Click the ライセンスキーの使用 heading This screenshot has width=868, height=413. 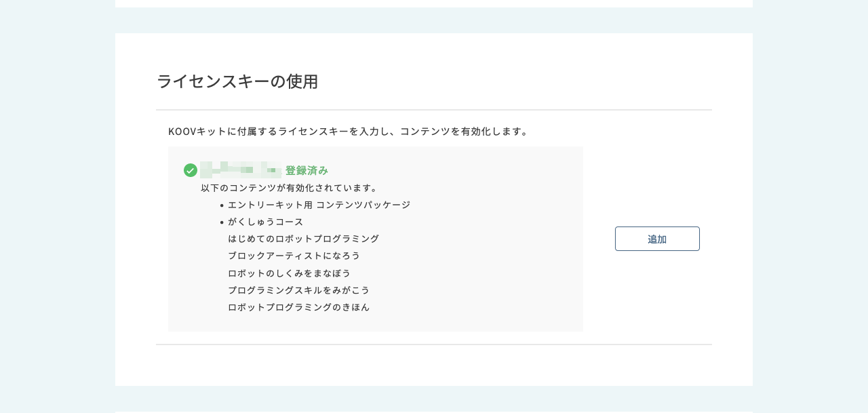tap(237, 81)
